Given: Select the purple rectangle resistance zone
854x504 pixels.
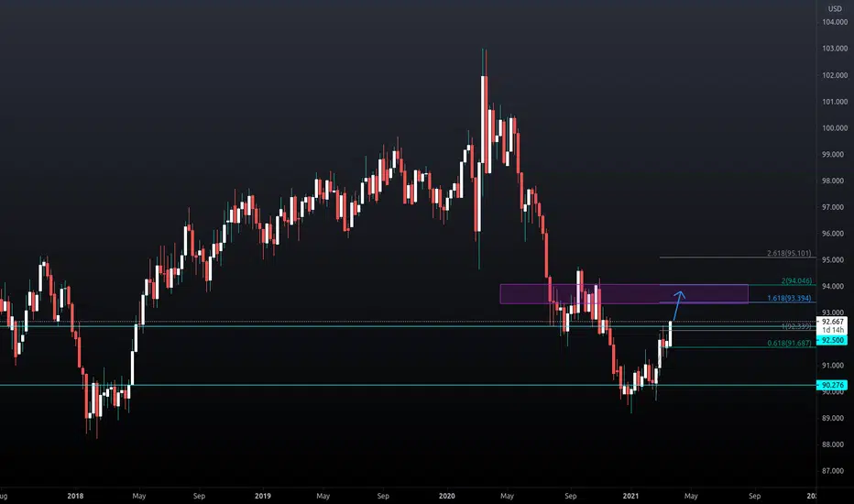Looking at the screenshot, I should tap(624, 294).
